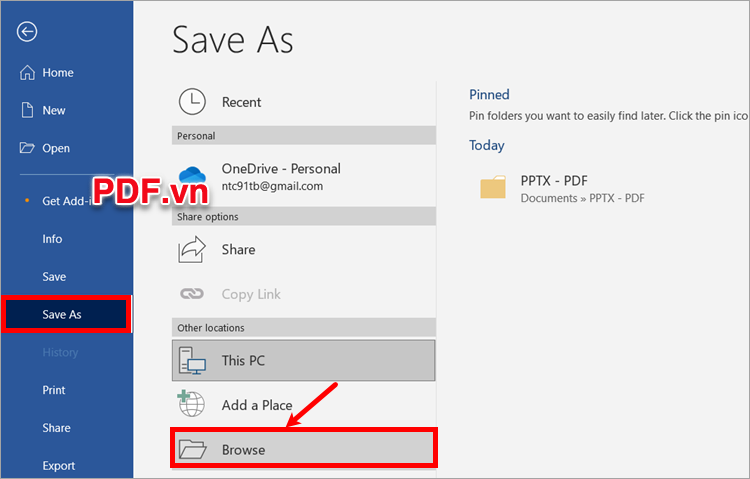Click the OneDrive cloud icon
This screenshot has width=750, height=479.
point(192,177)
